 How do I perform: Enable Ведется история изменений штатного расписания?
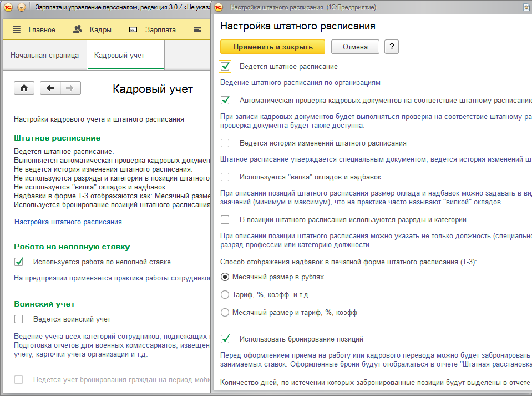[225, 143]
